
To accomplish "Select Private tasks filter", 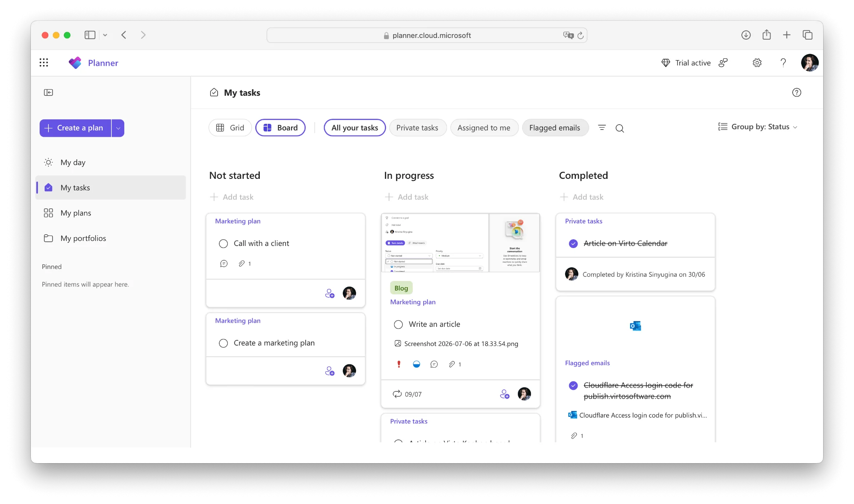I will click(x=417, y=128).
